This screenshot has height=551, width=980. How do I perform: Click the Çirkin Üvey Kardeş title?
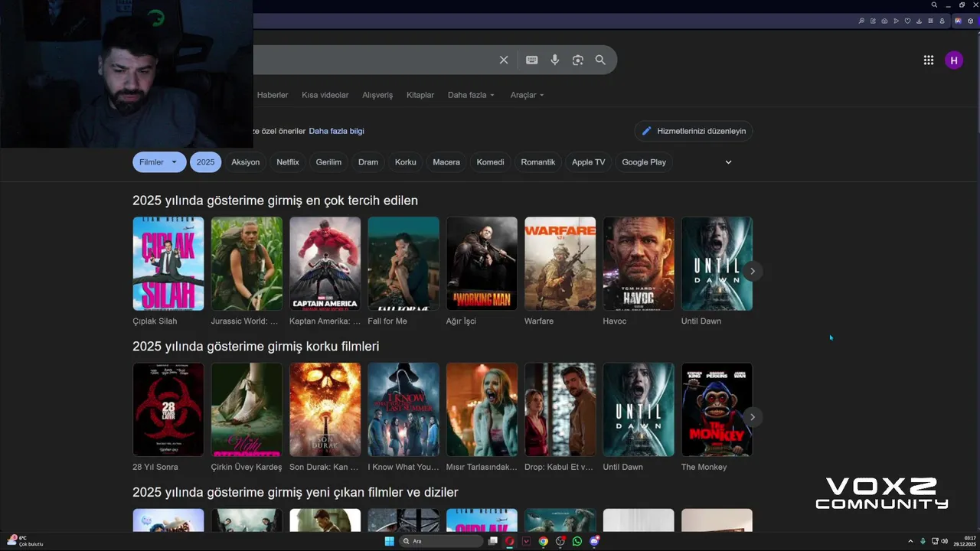247,467
